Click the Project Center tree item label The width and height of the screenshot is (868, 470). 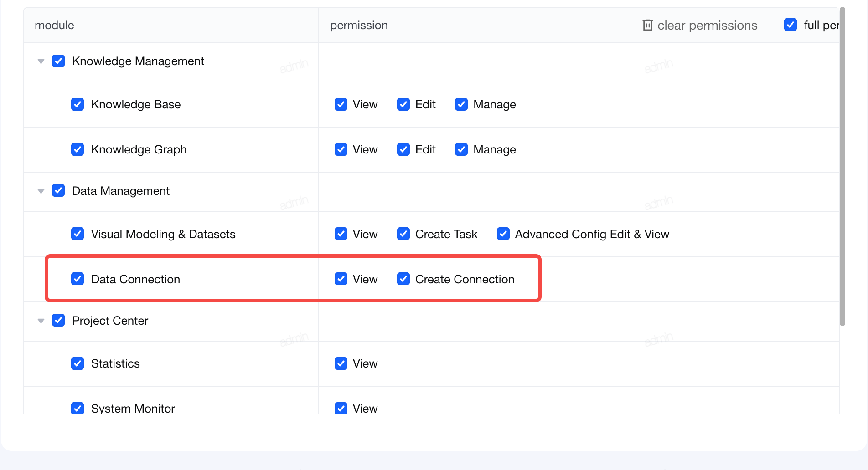(110, 321)
